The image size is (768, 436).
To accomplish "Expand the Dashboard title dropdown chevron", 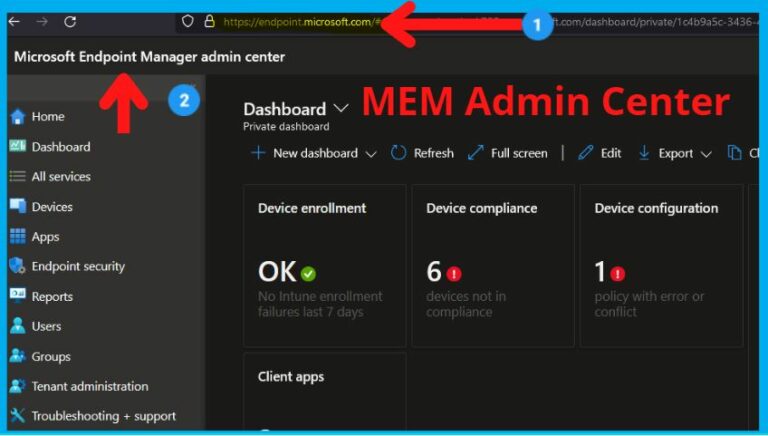I will (x=341, y=108).
